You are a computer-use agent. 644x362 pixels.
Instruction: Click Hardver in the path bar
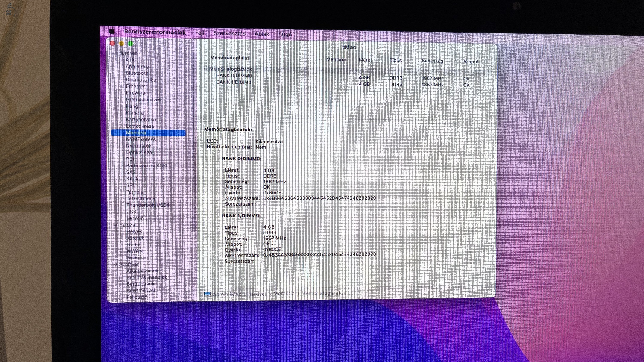point(257,294)
